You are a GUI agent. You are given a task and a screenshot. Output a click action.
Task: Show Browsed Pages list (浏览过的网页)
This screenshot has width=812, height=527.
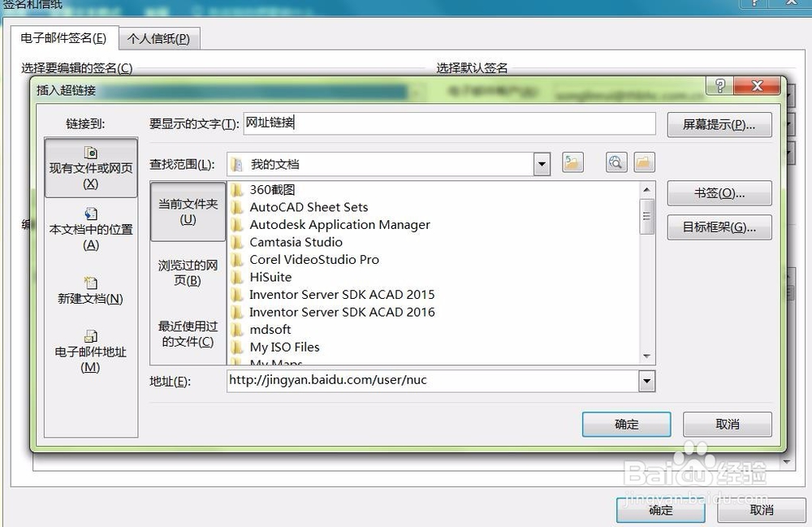(x=188, y=272)
